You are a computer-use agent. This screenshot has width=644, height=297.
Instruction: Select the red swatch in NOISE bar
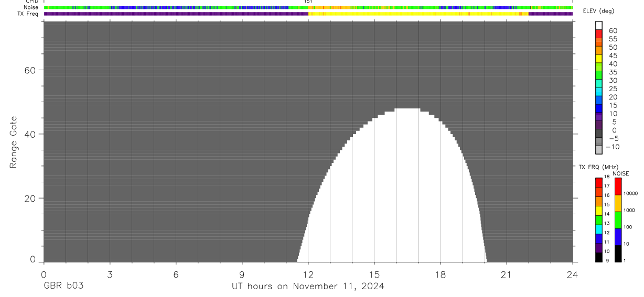point(618,186)
